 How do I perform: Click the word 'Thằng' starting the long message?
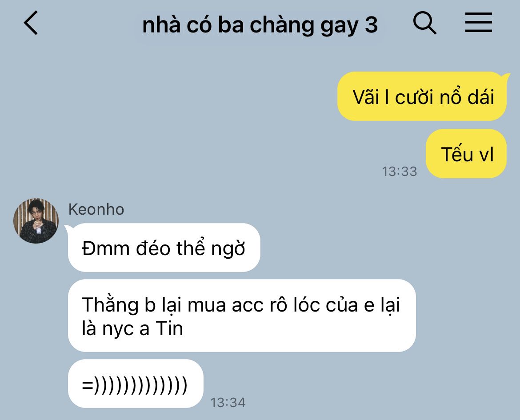tap(110, 305)
